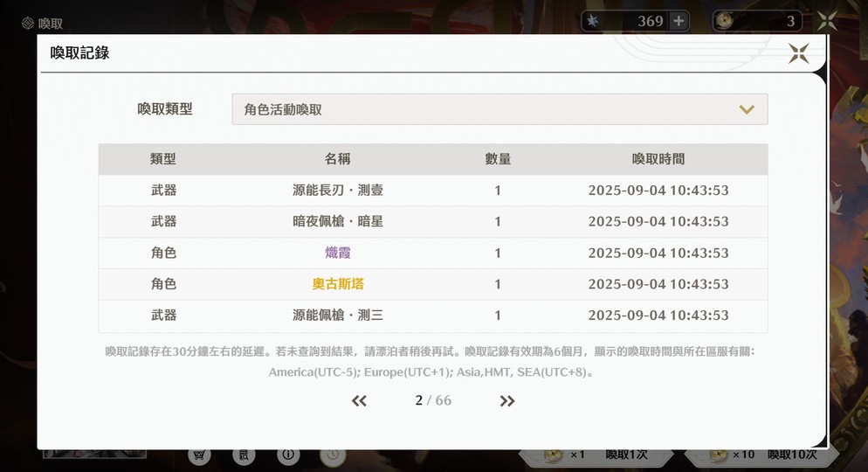Click the page indicator 2 / 66
The height and width of the screenshot is (472, 868).
pos(433,400)
